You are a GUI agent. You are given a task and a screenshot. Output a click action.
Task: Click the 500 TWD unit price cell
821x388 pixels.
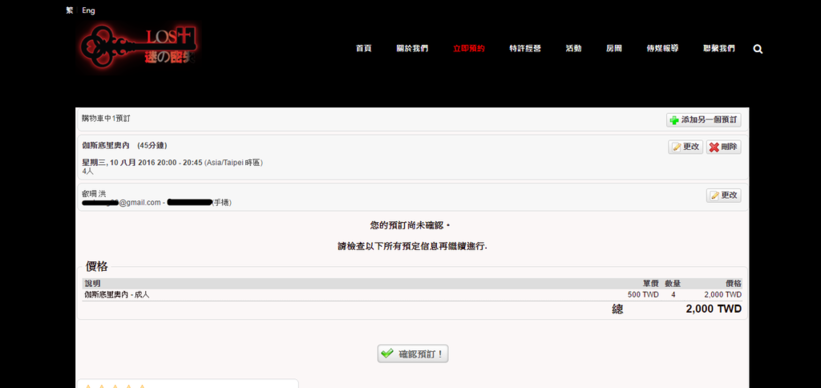[643, 295]
